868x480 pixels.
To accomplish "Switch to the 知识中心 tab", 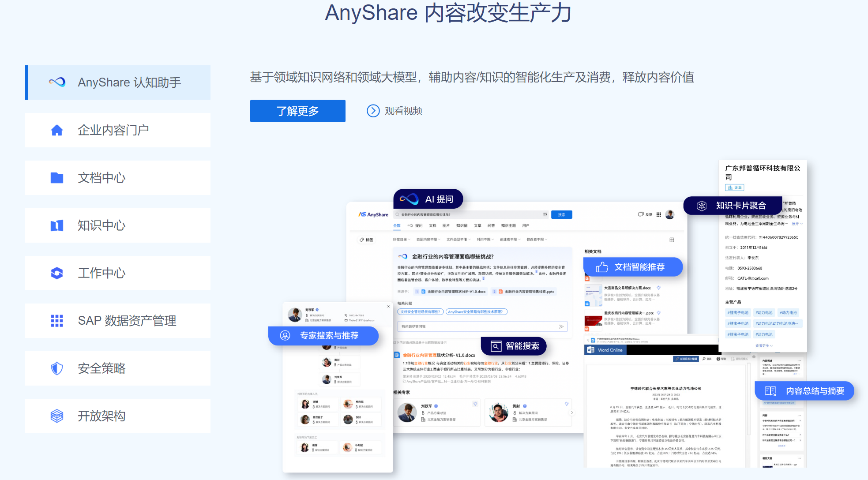I will pos(101,225).
